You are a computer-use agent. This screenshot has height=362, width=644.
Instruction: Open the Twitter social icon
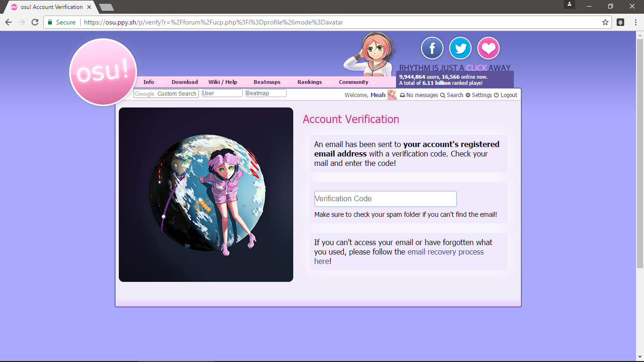pyautogui.click(x=460, y=48)
